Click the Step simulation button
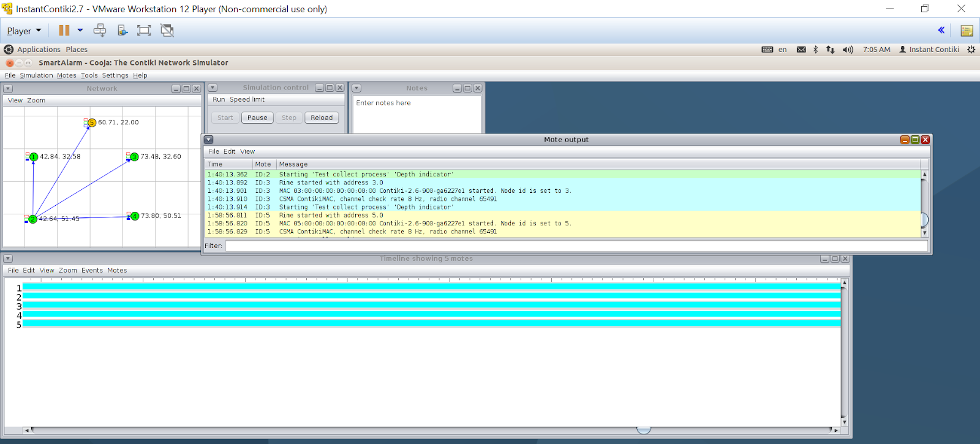The width and height of the screenshot is (980, 444). [289, 118]
